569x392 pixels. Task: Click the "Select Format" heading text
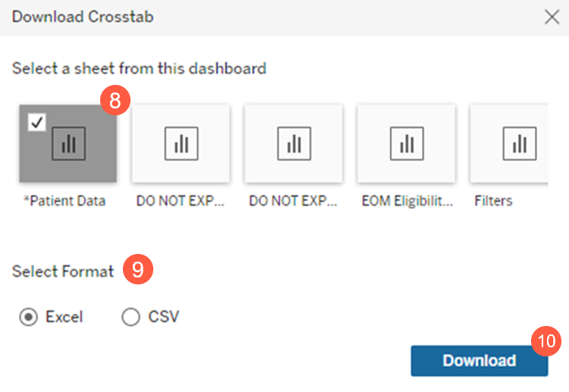[x=63, y=271]
